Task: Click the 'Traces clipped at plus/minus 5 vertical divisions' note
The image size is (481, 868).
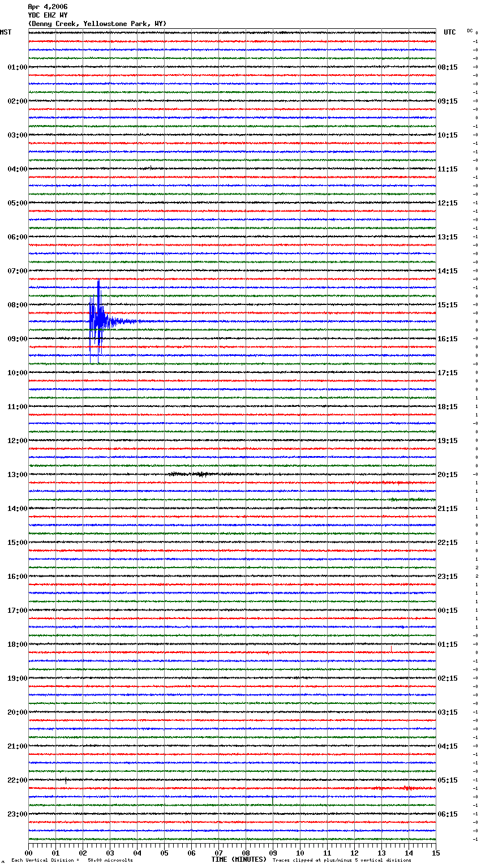Action: pyautogui.click(x=342, y=861)
